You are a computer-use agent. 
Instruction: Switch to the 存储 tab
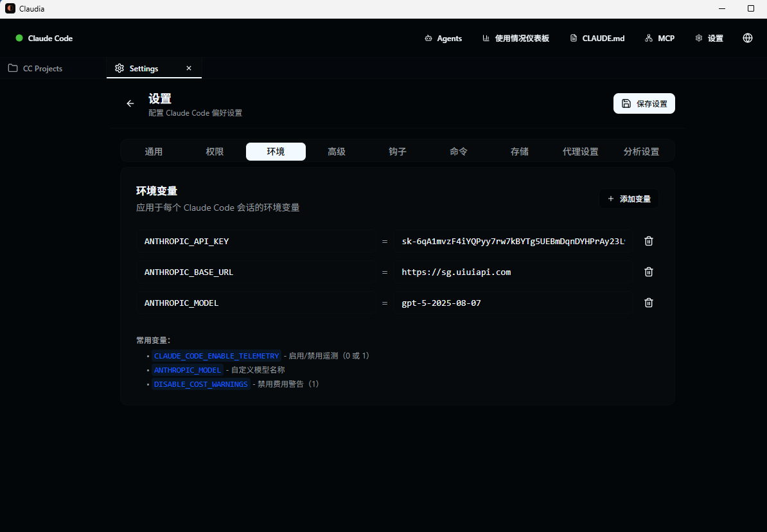tap(520, 151)
